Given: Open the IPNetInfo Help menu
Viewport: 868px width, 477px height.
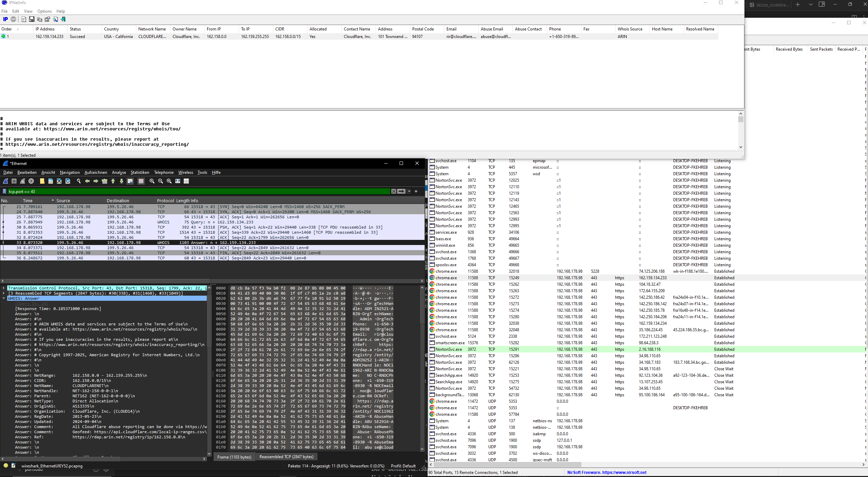Looking at the screenshot, I should point(61,11).
